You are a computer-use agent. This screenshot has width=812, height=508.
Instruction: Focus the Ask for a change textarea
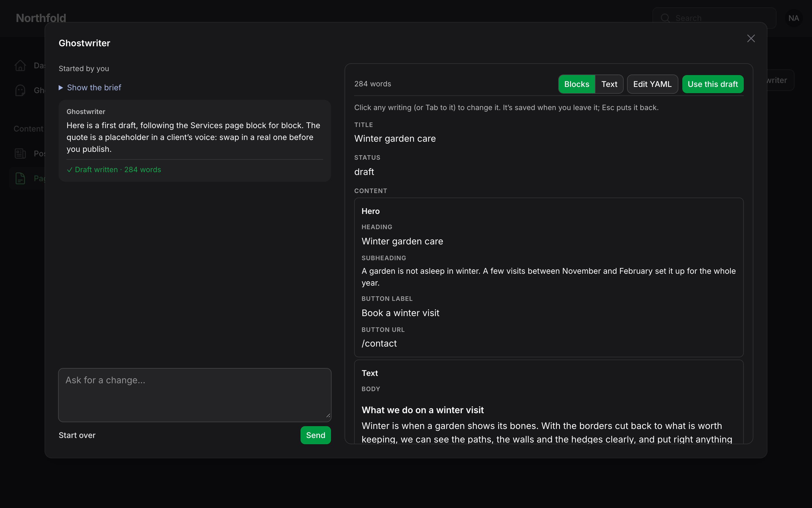click(x=195, y=395)
